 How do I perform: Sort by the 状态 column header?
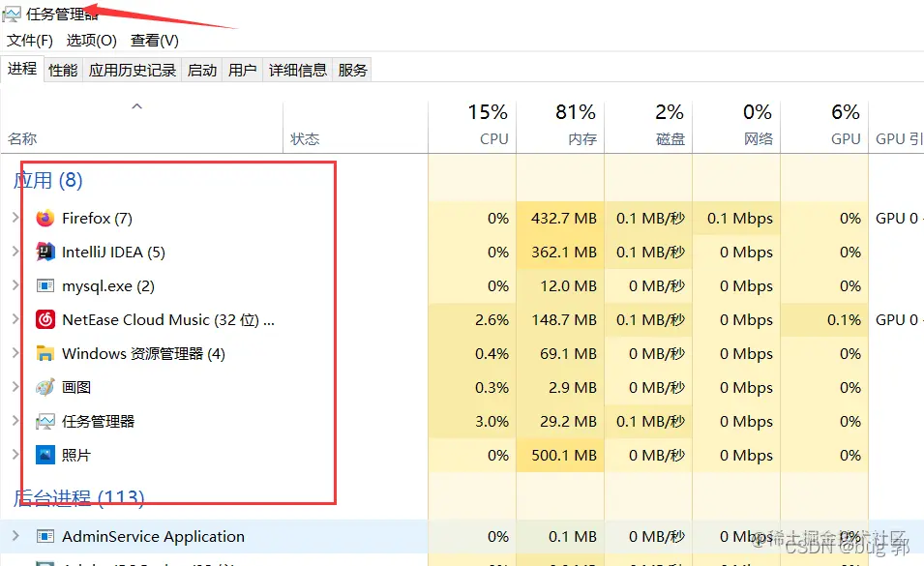coord(355,127)
